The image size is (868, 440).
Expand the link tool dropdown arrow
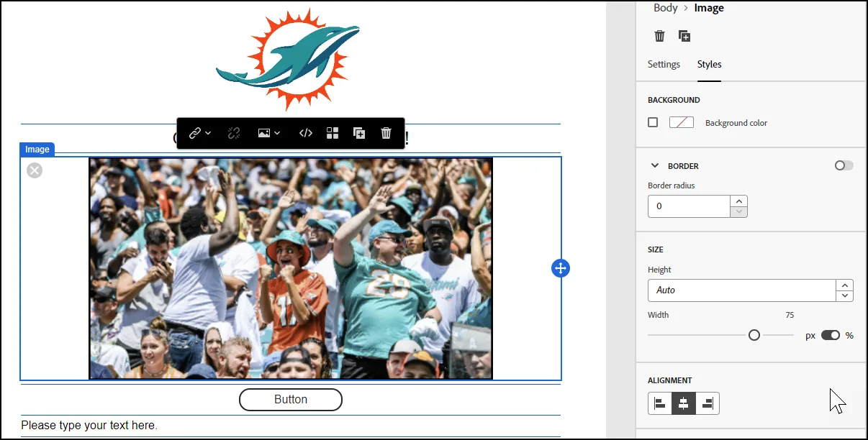click(208, 133)
